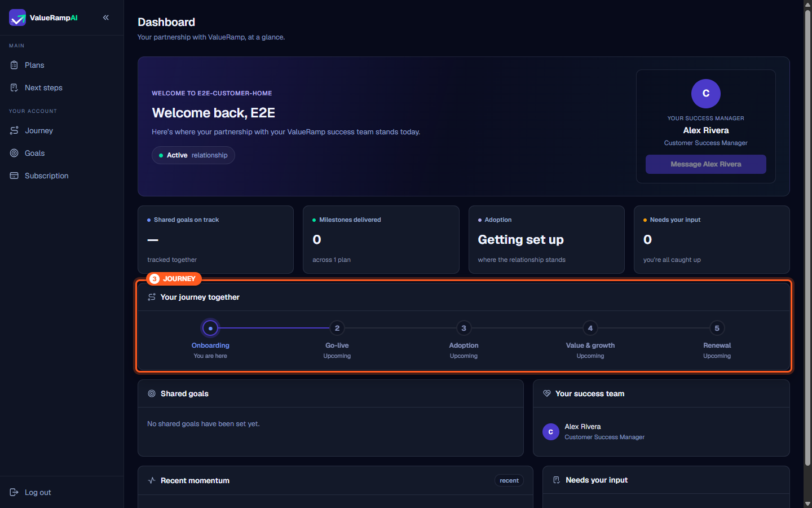Open the Milestones delivered card

coord(381,239)
